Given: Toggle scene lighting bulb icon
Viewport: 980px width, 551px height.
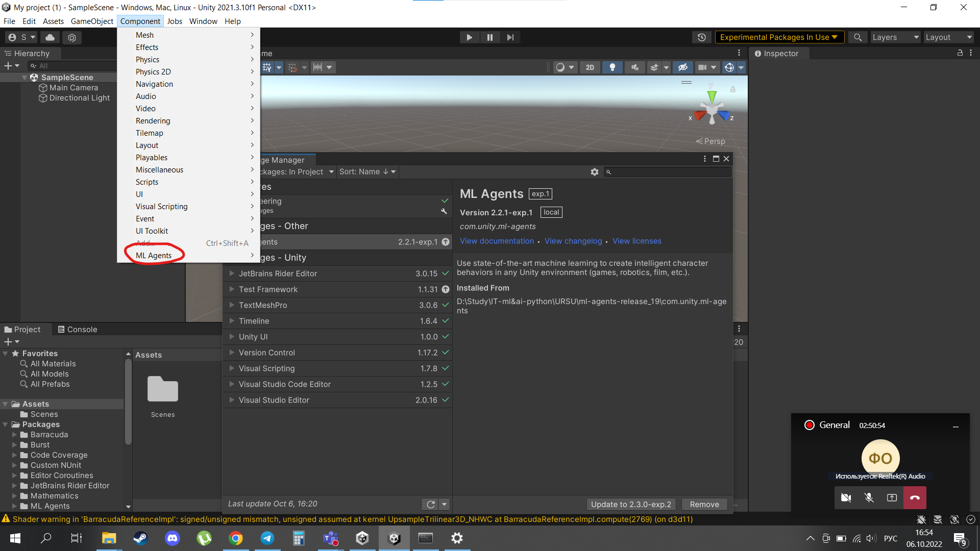Looking at the screenshot, I should pyautogui.click(x=612, y=67).
